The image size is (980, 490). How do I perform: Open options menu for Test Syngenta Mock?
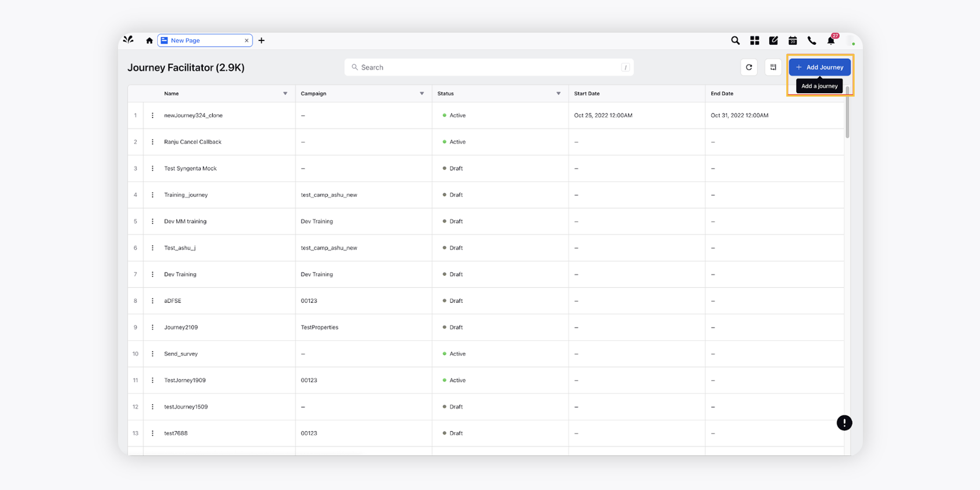coord(153,168)
